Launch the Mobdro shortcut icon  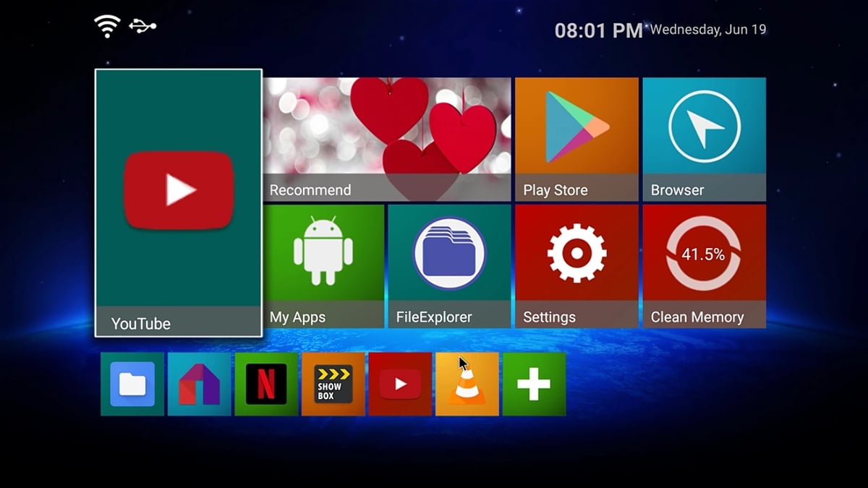coord(199,384)
